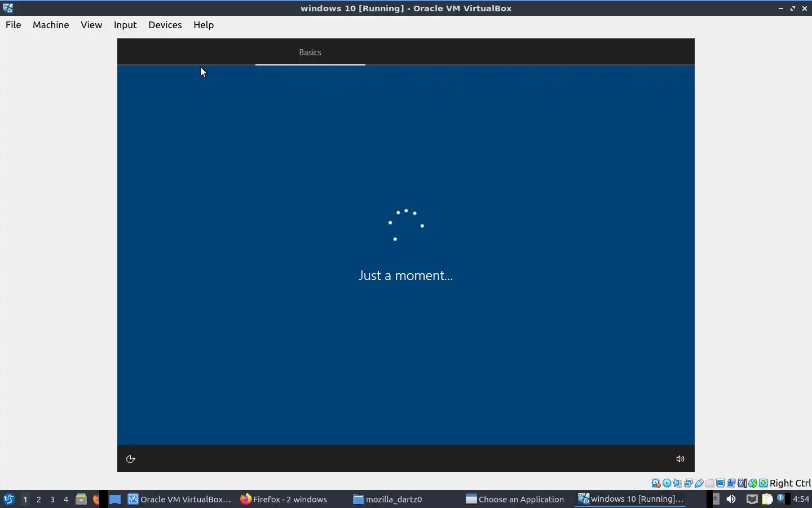Click the display status monitor icon

click(x=721, y=483)
